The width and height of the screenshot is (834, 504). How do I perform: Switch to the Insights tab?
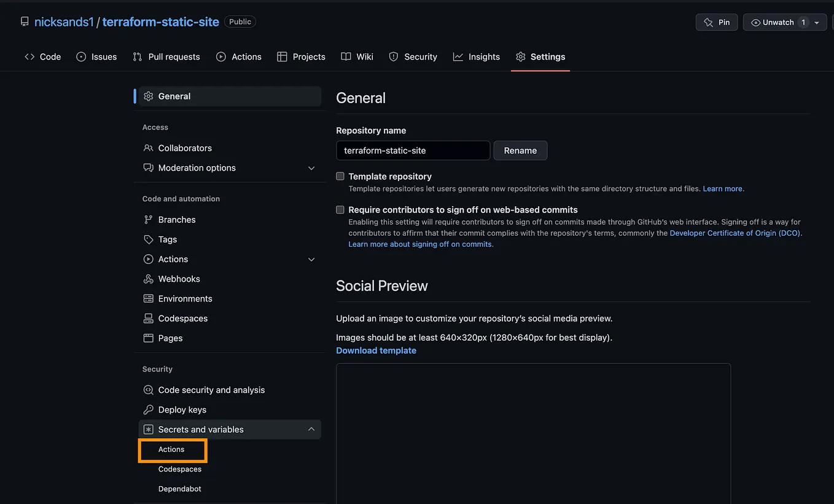(x=477, y=56)
